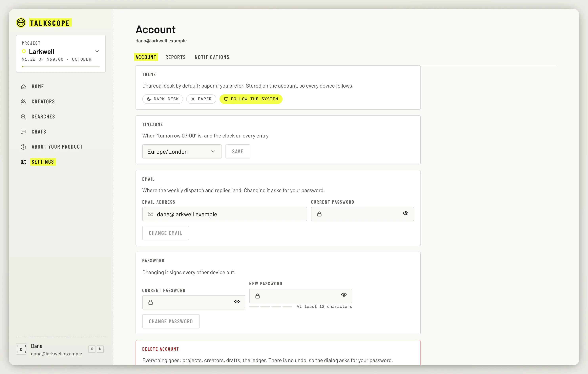588x374 pixels.
Task: Click the Chats message icon
Action: click(x=23, y=132)
